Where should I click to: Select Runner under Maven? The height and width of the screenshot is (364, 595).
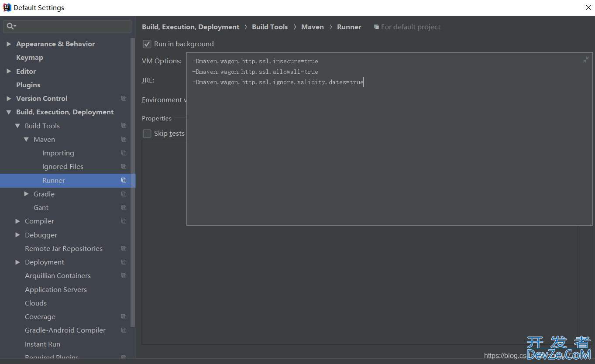(x=54, y=180)
